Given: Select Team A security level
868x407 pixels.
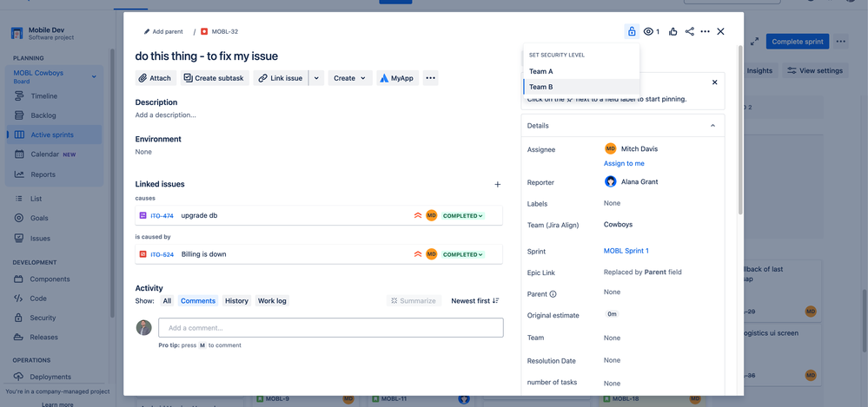Looking at the screenshot, I should 581,71.
